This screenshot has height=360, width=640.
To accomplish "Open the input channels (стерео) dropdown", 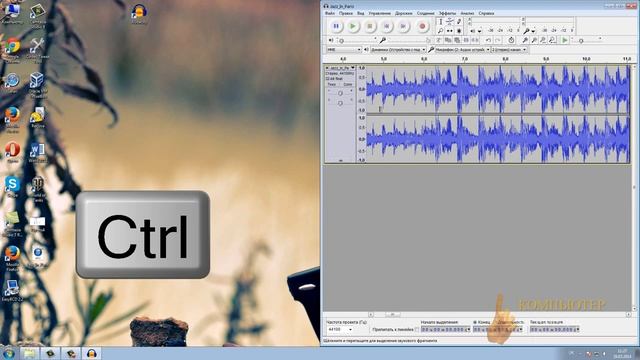I will [509, 49].
